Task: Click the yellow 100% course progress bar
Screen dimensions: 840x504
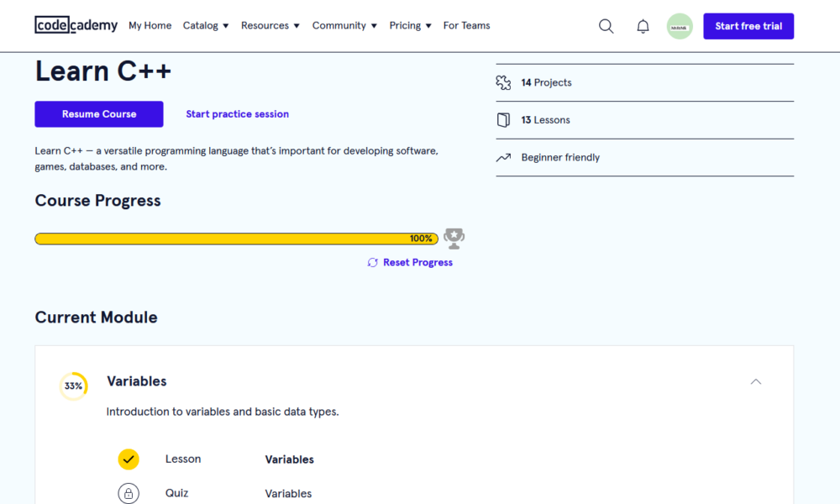Action: [236, 239]
